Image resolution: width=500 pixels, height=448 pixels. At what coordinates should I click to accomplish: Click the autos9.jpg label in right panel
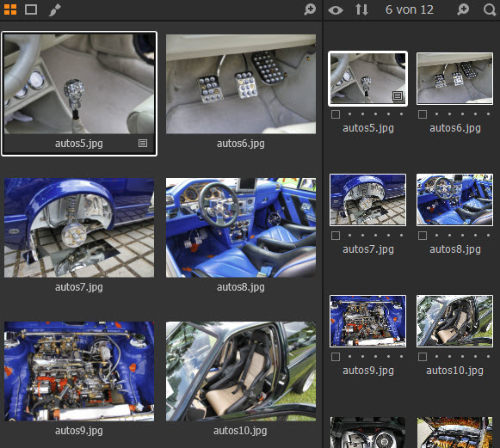pos(368,371)
